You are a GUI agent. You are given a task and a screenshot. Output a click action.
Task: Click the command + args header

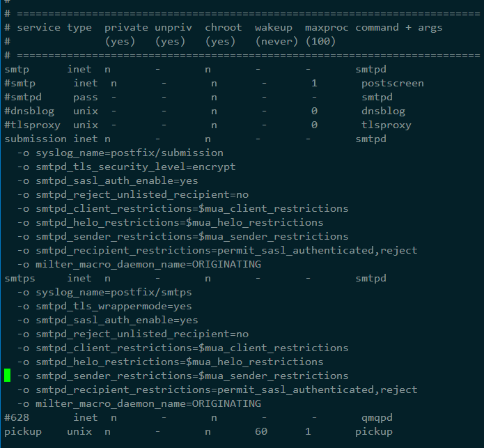point(399,27)
